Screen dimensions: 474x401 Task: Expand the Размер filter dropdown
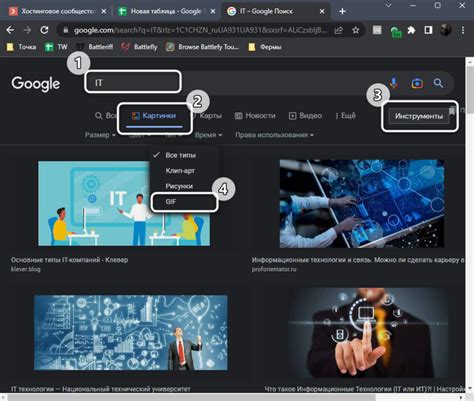[x=100, y=135]
